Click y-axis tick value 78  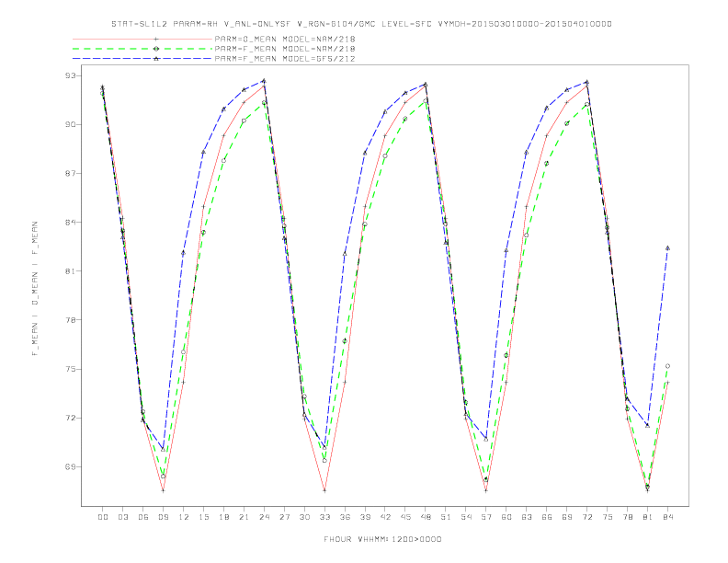pyautogui.click(x=70, y=320)
